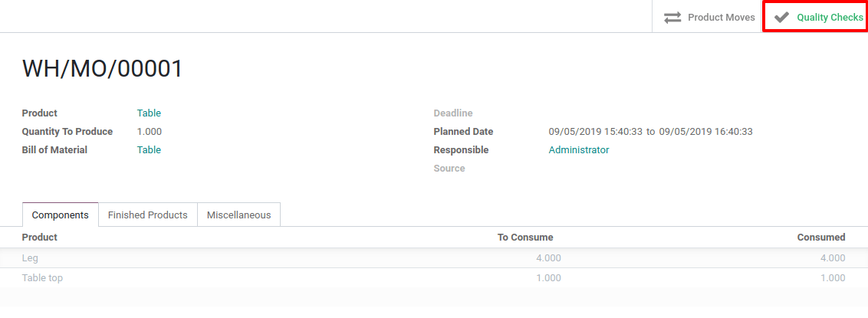The height and width of the screenshot is (318, 868).
Task: Click the Table top to consume quantity
Action: [547, 278]
